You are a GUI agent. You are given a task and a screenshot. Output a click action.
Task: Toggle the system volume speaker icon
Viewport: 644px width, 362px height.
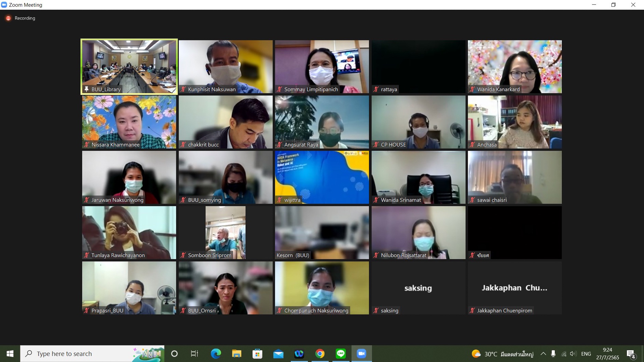[x=573, y=354]
